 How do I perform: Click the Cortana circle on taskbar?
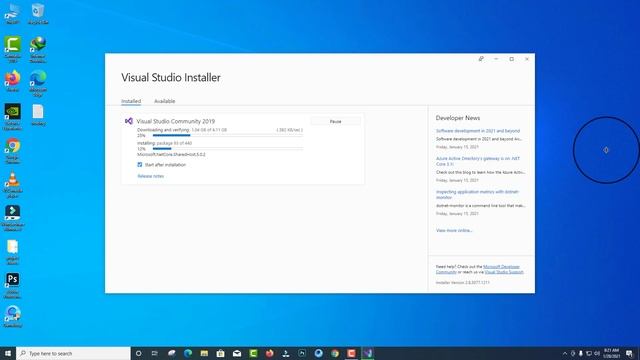(138, 353)
